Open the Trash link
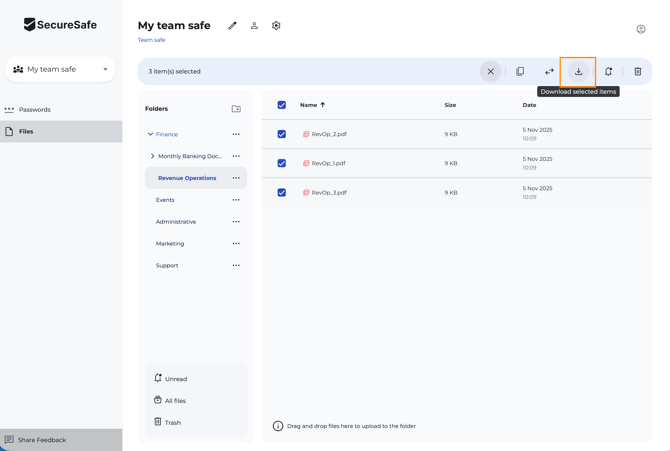Screen dimensions: 670x451 tap(172, 423)
